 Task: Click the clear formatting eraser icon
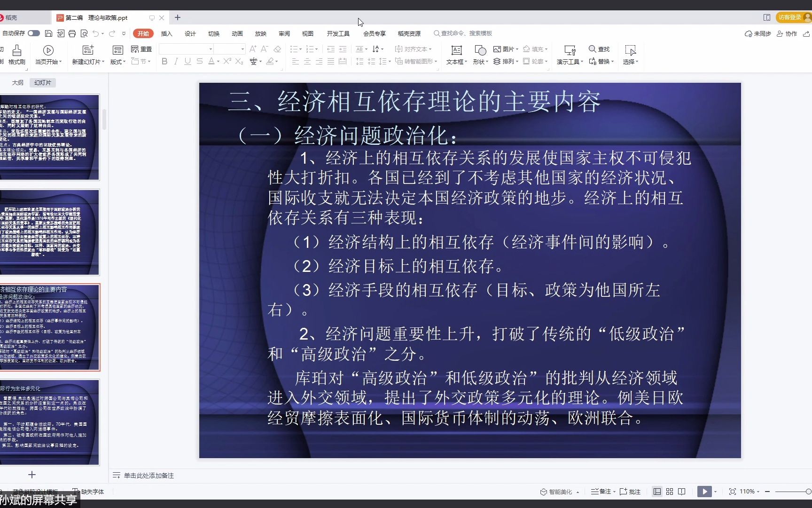277,49
